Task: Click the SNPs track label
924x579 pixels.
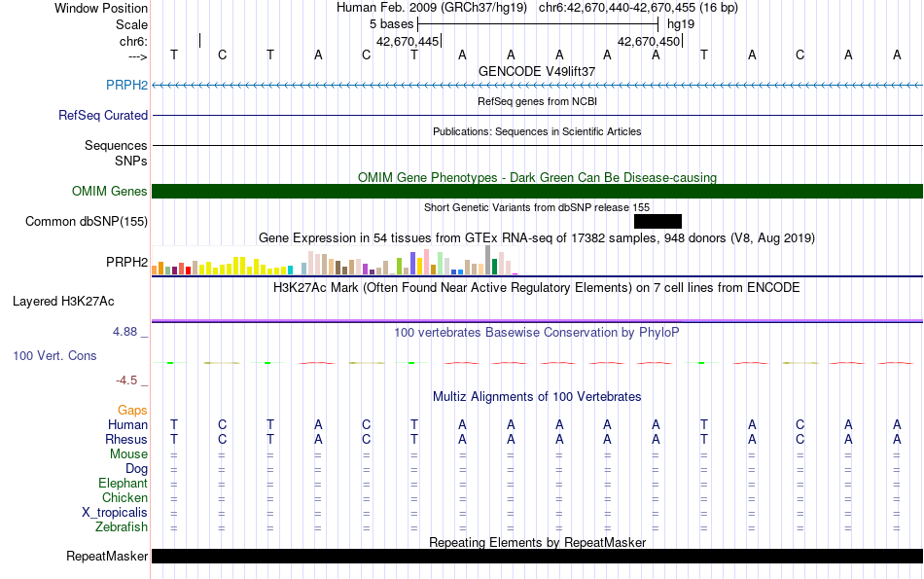Action: point(131,161)
